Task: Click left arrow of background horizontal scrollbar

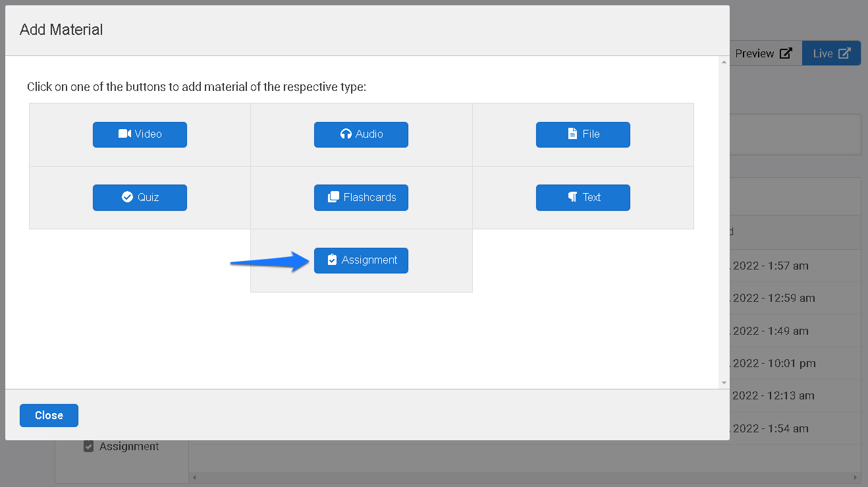Action: point(194,477)
